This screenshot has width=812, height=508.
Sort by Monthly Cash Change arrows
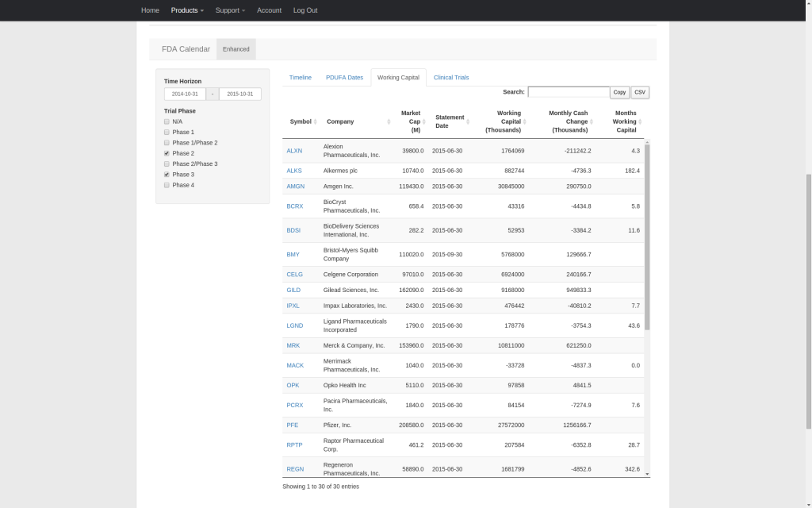[591, 121]
